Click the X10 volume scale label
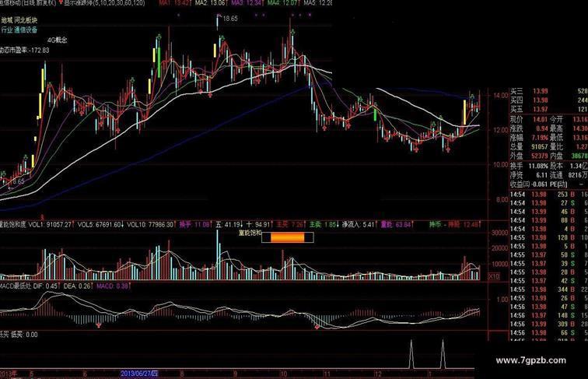Image resolution: width=588 pixels, height=379 pixels. (x=494, y=276)
